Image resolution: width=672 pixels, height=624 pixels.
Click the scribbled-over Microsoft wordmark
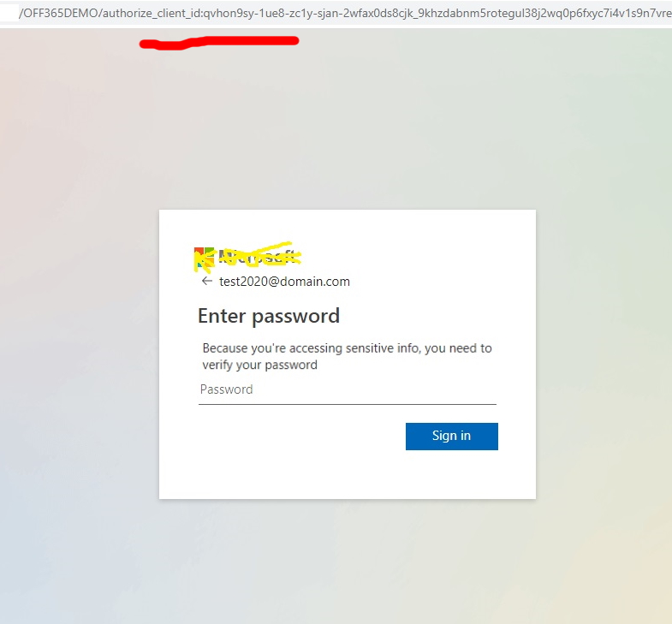click(x=257, y=256)
